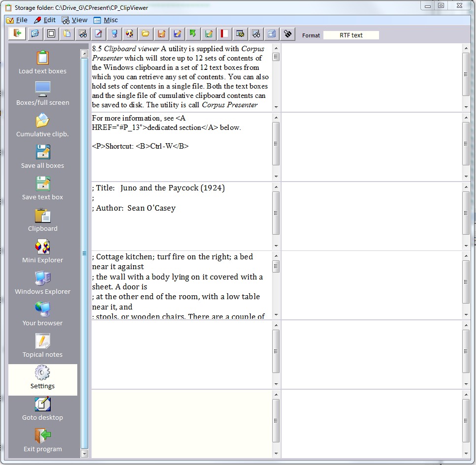Open the Mini Explorer from sidebar
This screenshot has height=465, width=476.
pyautogui.click(x=43, y=247)
